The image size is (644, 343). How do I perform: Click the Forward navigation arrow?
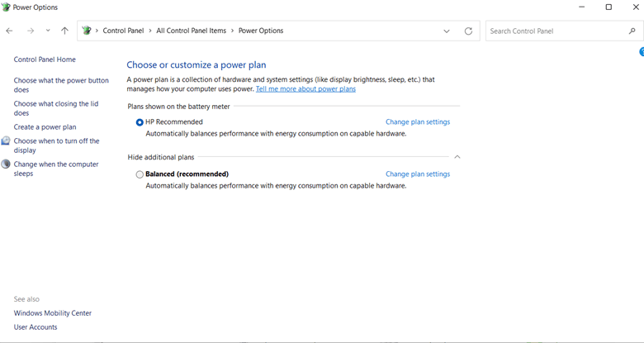[x=31, y=31]
